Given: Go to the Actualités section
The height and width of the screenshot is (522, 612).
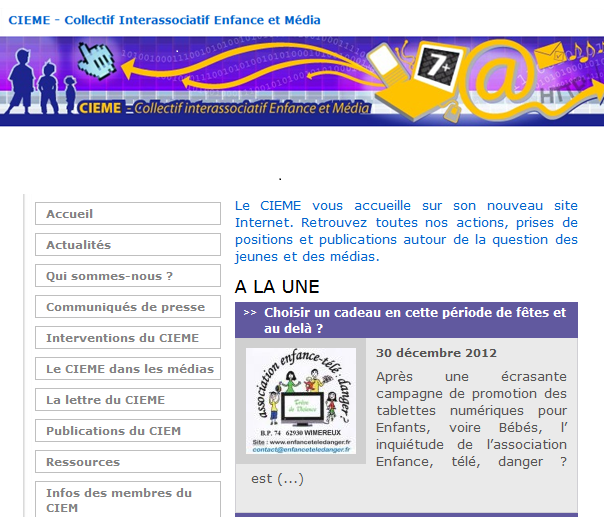Looking at the screenshot, I should [127, 245].
